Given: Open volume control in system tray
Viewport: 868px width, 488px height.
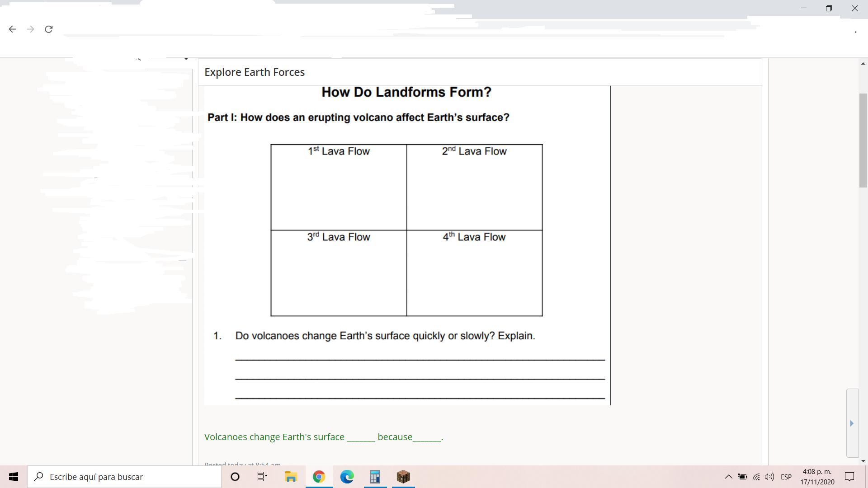Looking at the screenshot, I should [769, 477].
